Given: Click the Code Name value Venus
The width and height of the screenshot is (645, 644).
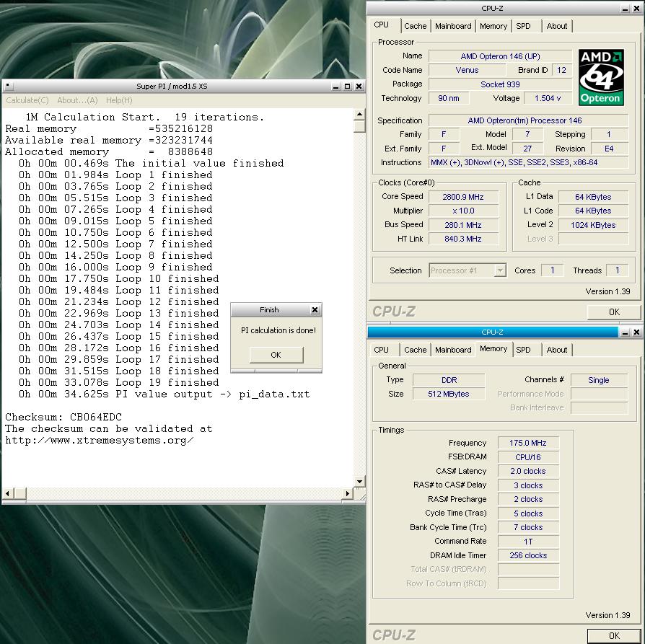Looking at the screenshot, I should [x=467, y=71].
